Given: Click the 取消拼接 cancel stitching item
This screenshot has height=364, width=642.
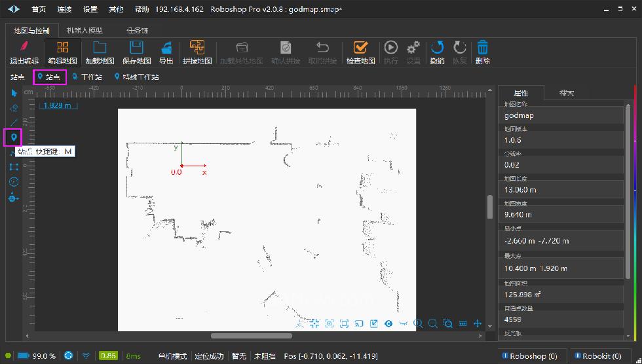Looking at the screenshot, I should (322, 52).
